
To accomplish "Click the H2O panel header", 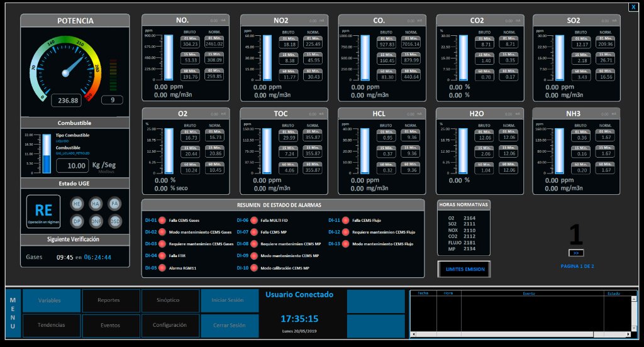I will [479, 113].
